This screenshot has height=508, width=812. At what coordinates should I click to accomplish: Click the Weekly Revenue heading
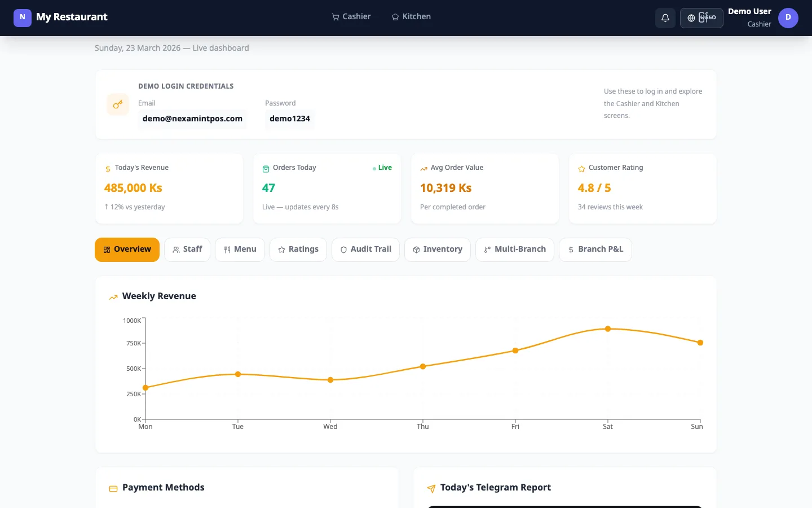point(159,296)
